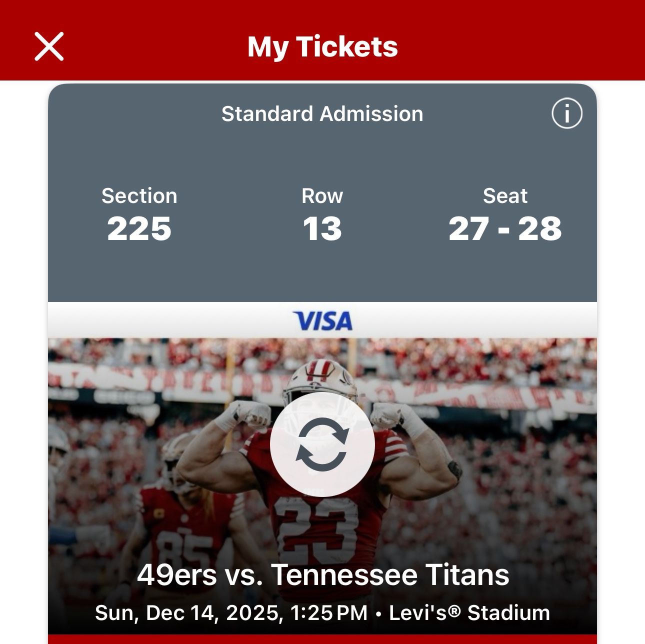Tap the gray ticket header area

pos(322,190)
